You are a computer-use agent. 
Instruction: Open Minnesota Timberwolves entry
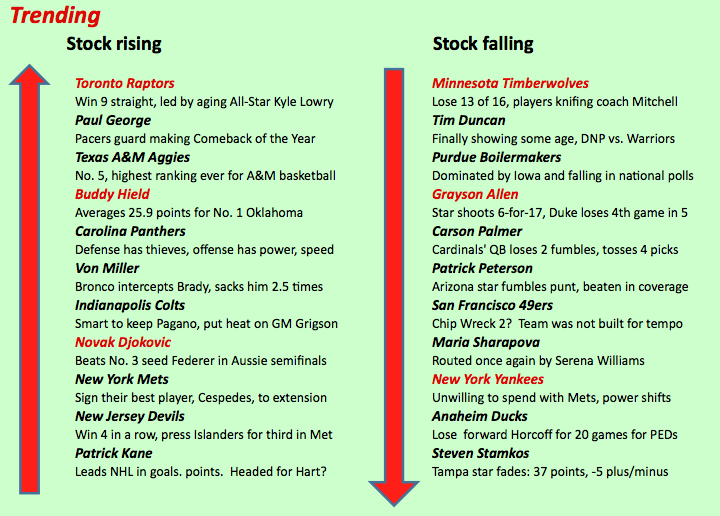pyautogui.click(x=510, y=83)
